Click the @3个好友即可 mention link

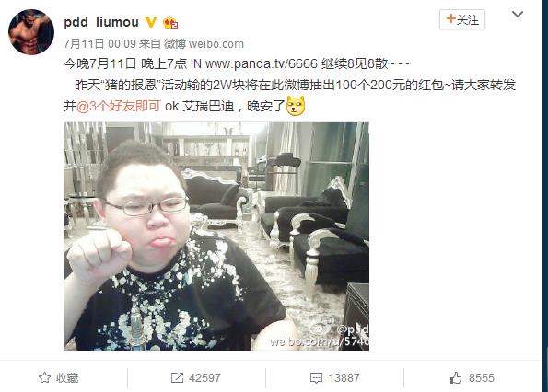pos(119,106)
